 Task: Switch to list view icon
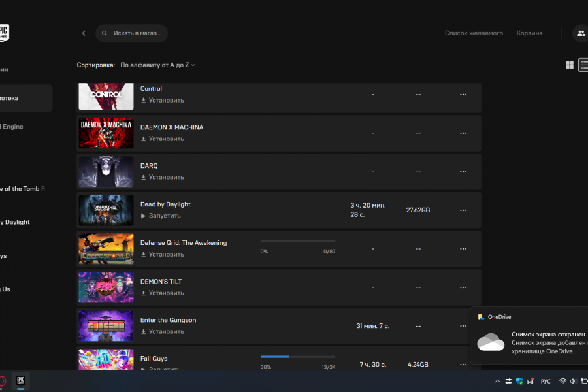point(583,65)
